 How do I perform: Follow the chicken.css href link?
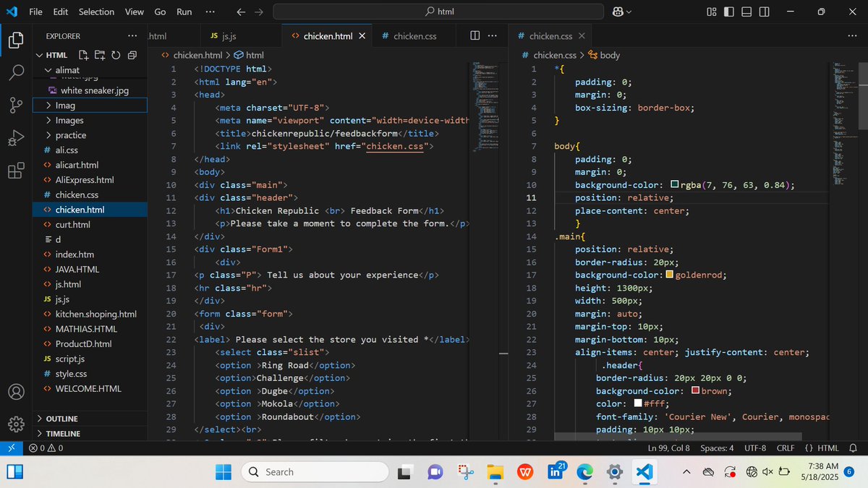(x=395, y=146)
